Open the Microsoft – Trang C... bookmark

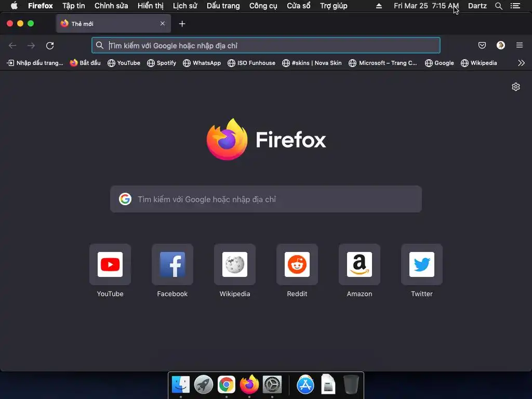click(x=383, y=63)
